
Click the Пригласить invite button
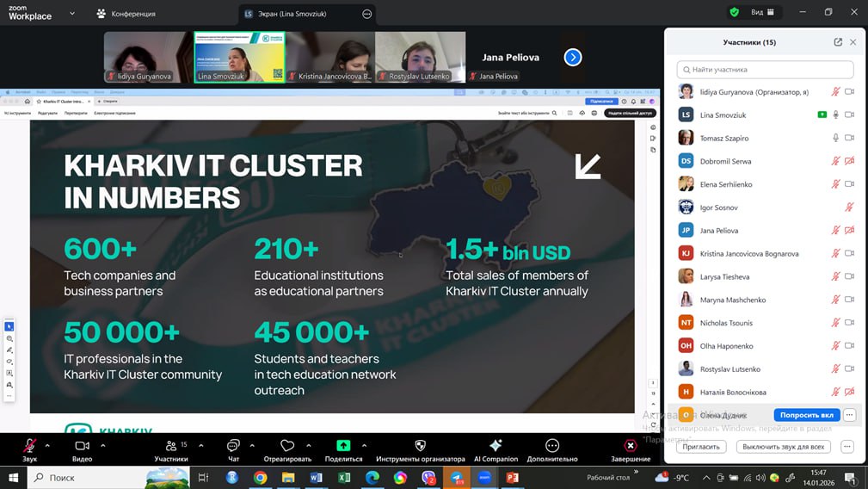pos(701,447)
